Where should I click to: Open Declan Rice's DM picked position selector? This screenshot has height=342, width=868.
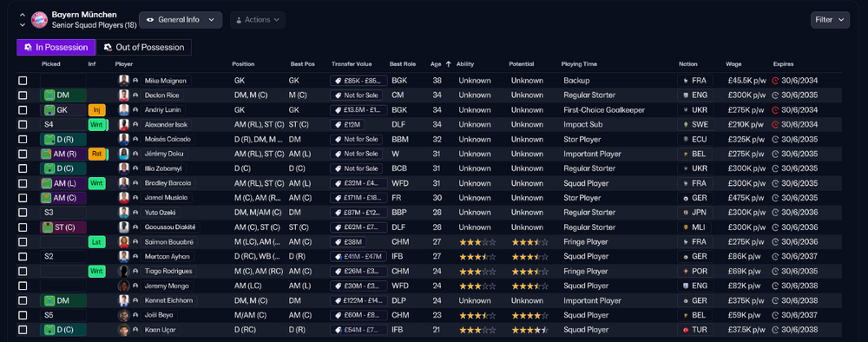tap(62, 95)
